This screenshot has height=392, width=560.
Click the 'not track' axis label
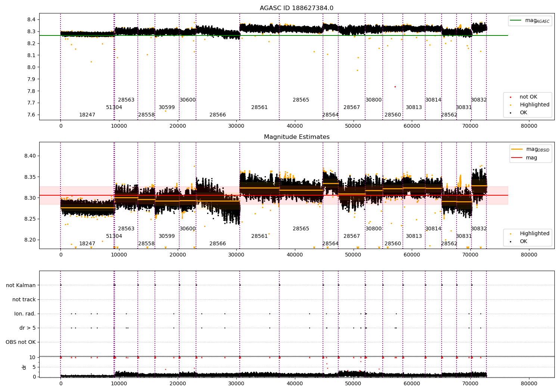click(24, 300)
